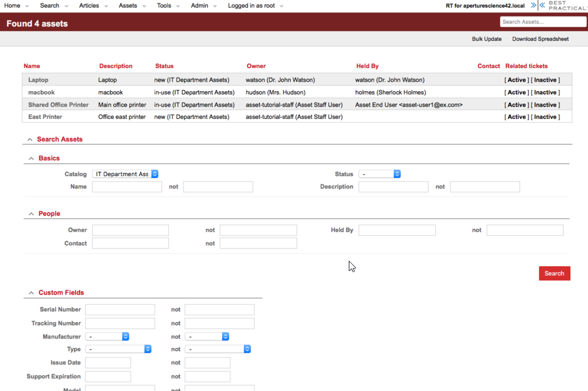Open the Search menu
588x391 pixels.
click(50, 5)
